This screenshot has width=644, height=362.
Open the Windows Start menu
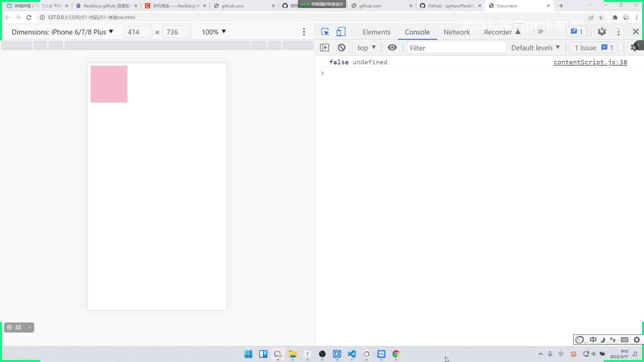[249, 354]
